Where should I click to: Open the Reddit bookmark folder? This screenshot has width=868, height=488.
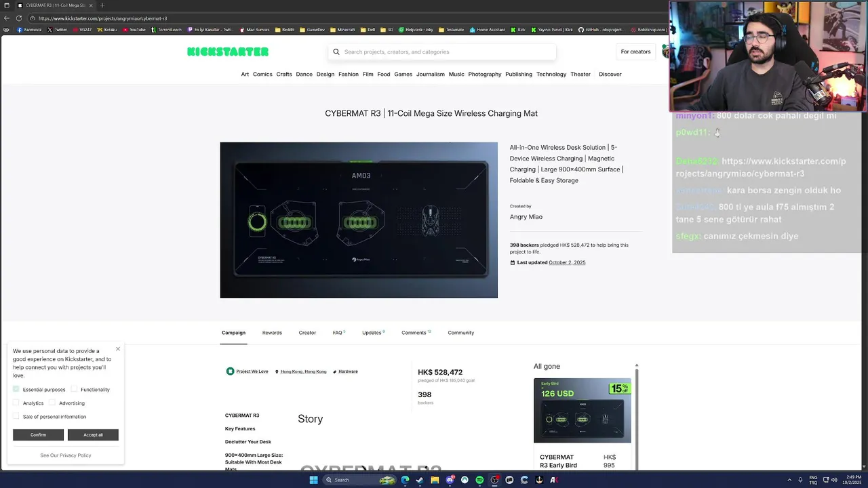click(x=285, y=30)
